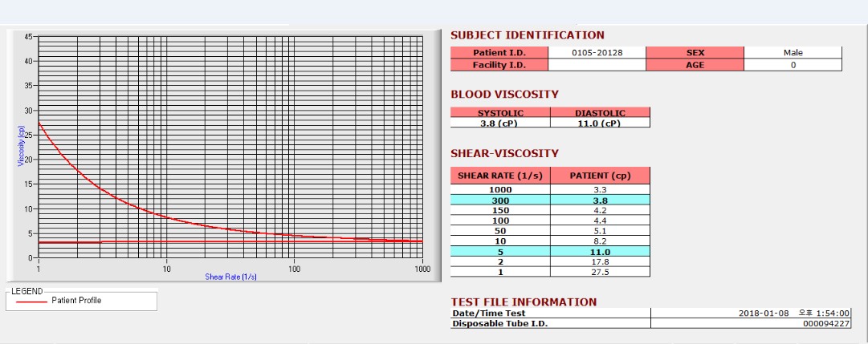Click the Date/Time Test value field

(x=752, y=313)
